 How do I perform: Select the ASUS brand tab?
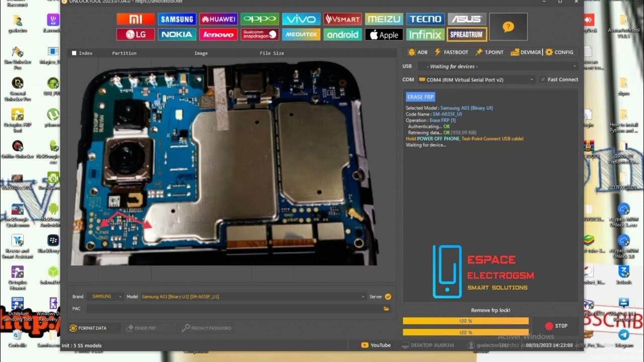point(467,19)
